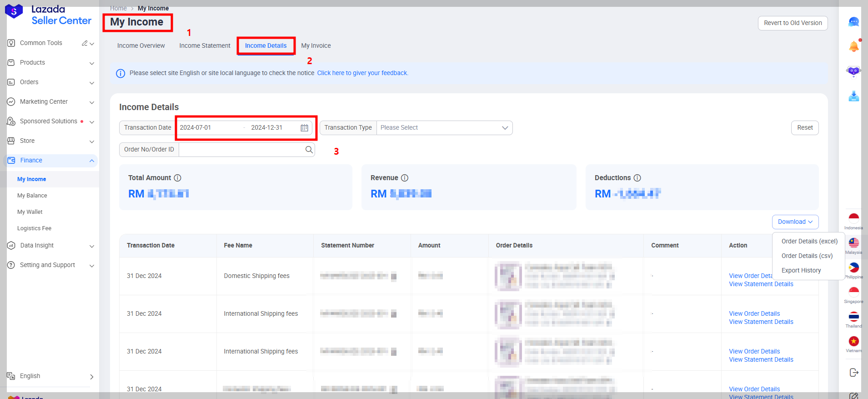
Task: Expand the Common Tools menu chevron
Action: tap(92, 44)
